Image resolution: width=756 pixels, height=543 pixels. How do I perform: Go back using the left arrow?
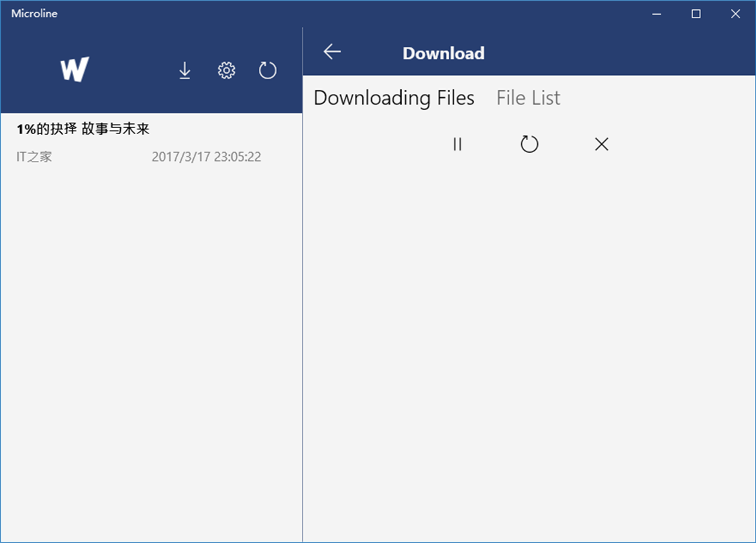click(x=332, y=52)
